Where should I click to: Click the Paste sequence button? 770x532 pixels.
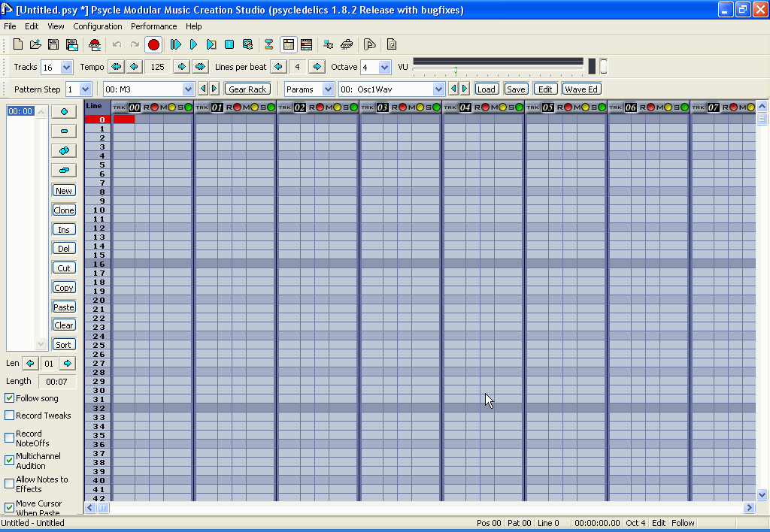[64, 307]
